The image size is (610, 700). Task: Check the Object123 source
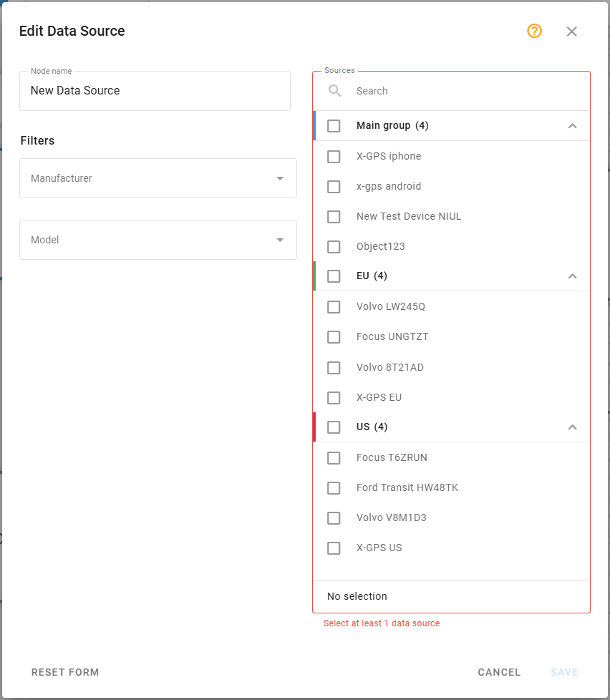tap(333, 246)
